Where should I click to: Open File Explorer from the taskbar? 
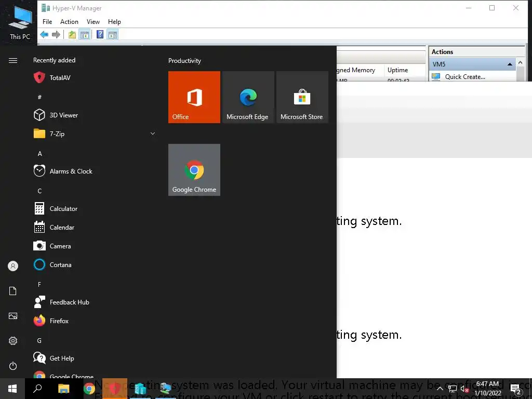(x=63, y=389)
